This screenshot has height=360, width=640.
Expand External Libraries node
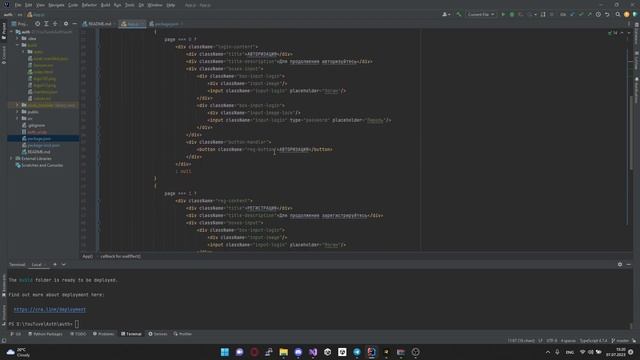point(11,158)
